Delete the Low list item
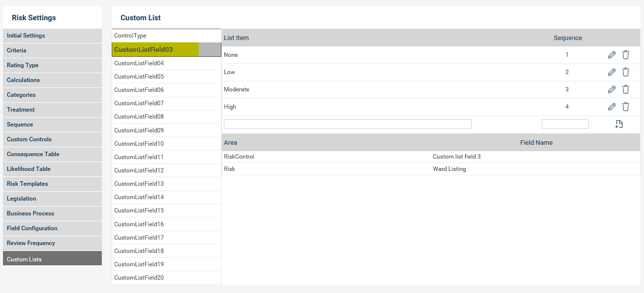The width and height of the screenshot is (644, 293). click(625, 72)
